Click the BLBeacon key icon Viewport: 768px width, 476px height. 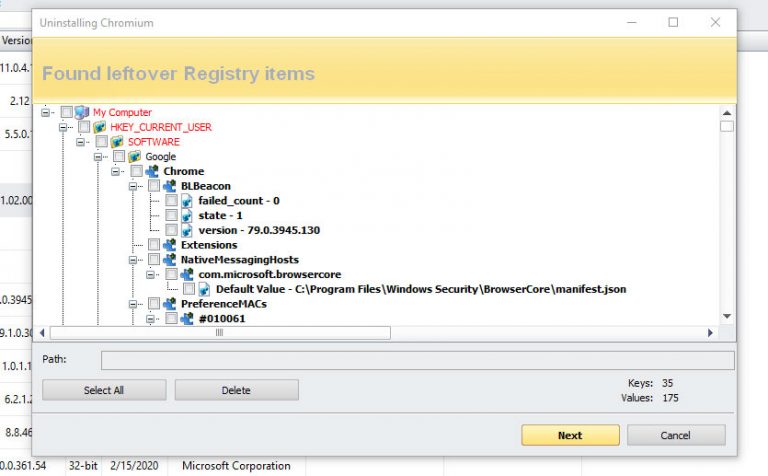[x=170, y=186]
